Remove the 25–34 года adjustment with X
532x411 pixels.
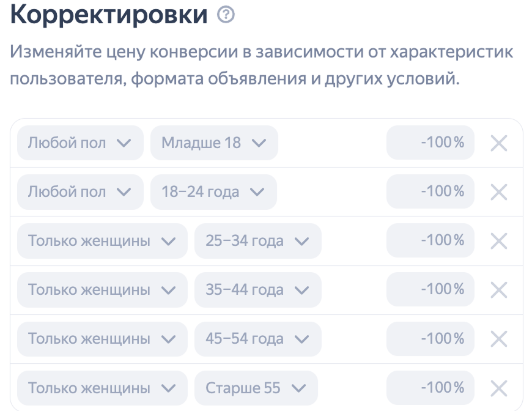point(499,241)
